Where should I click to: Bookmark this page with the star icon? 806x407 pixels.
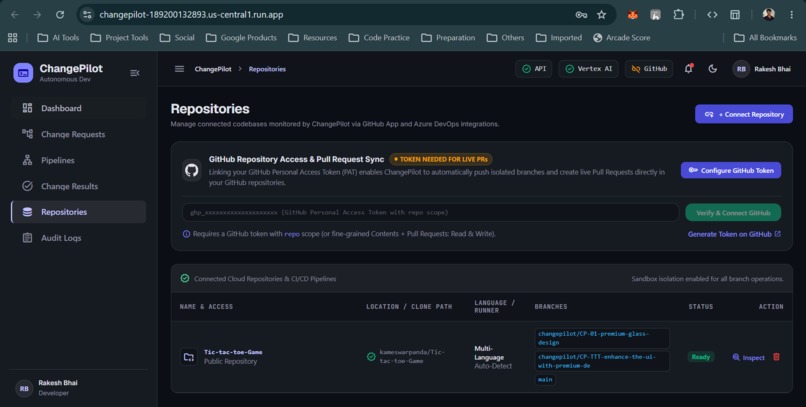point(601,15)
